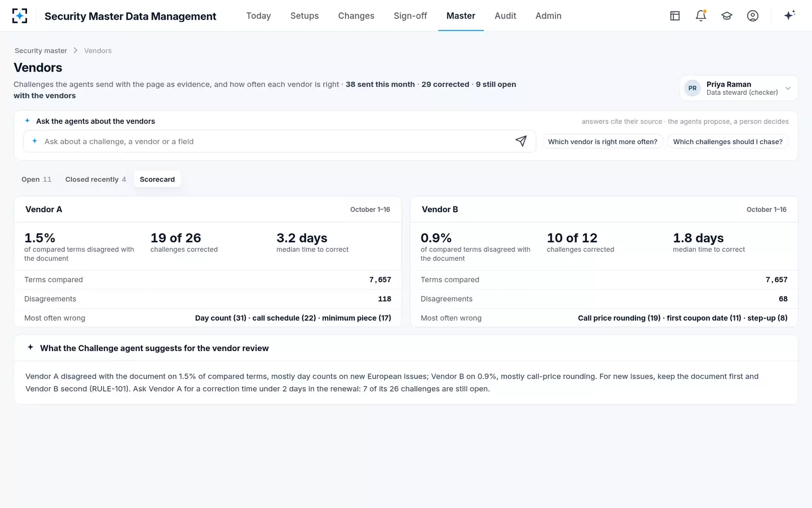The width and height of the screenshot is (812, 508).
Task: Switch to the Closed recently tab
Action: pos(95,179)
